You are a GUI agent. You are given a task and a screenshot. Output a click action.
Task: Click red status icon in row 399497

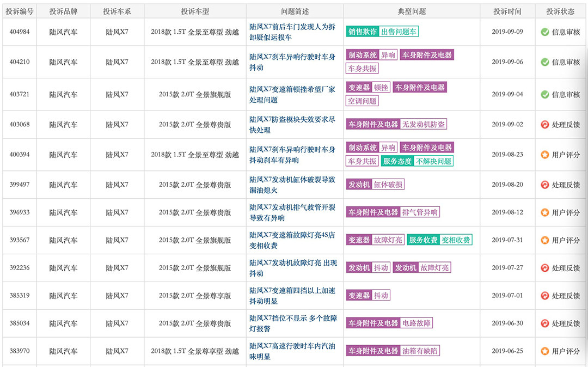(544, 185)
